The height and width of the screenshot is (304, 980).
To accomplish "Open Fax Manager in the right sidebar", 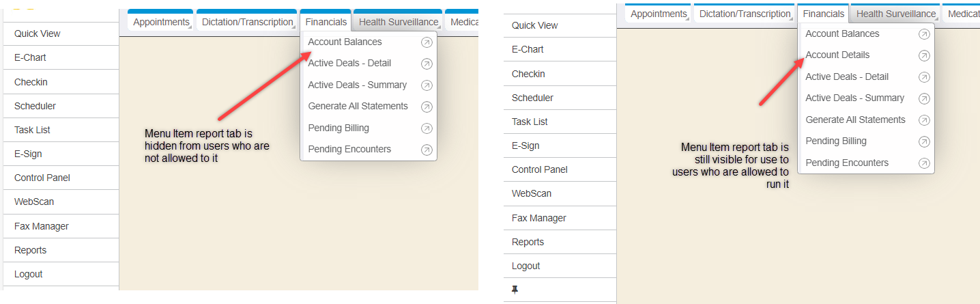I will [539, 218].
